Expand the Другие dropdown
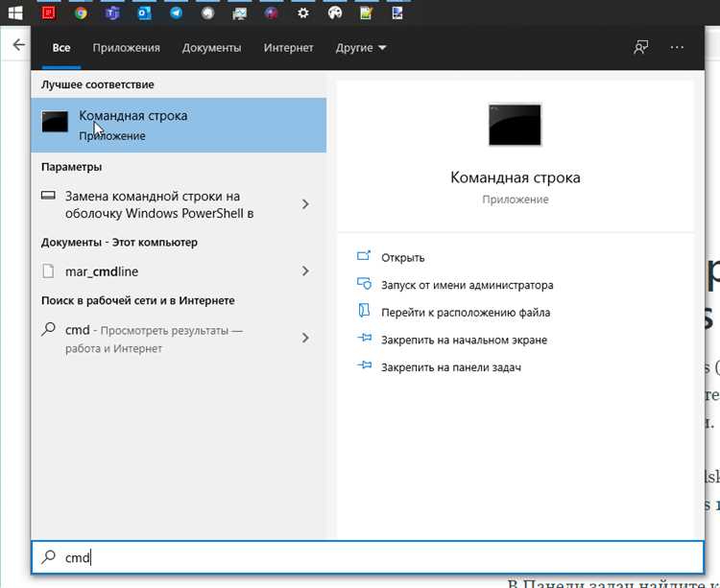 [x=361, y=48]
